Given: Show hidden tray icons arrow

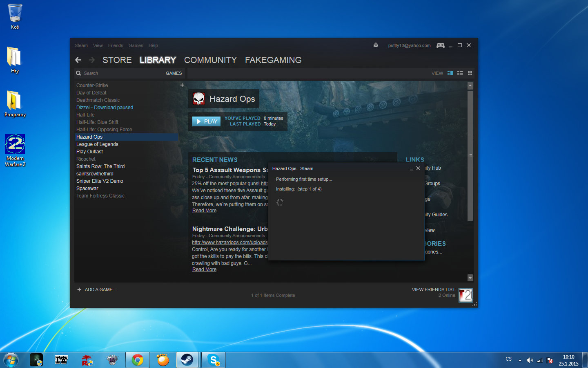Looking at the screenshot, I should tap(520, 360).
